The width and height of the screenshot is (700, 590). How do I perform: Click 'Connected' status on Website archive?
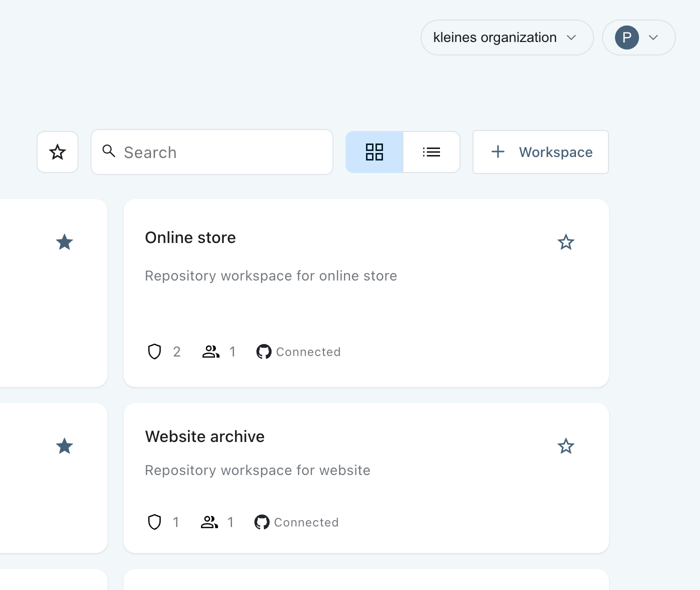306,522
